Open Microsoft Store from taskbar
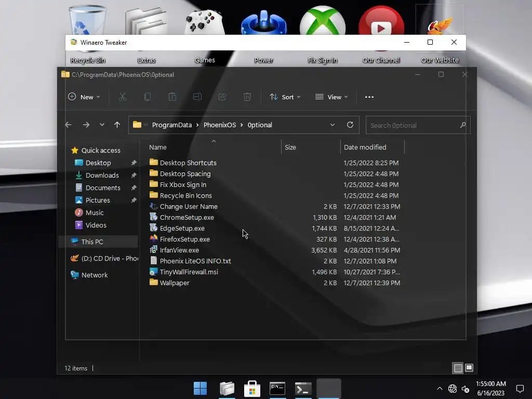 point(252,389)
